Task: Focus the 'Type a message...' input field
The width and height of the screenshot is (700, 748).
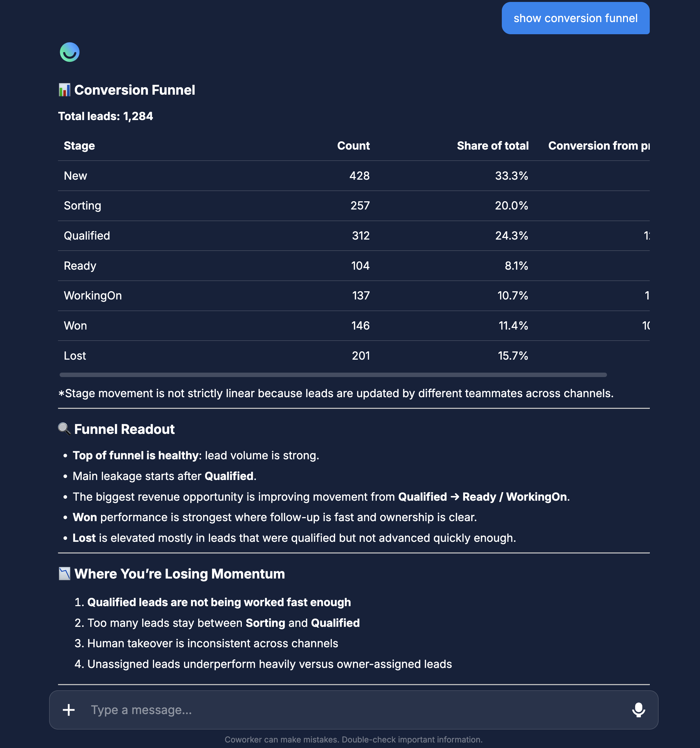Action: point(354,710)
